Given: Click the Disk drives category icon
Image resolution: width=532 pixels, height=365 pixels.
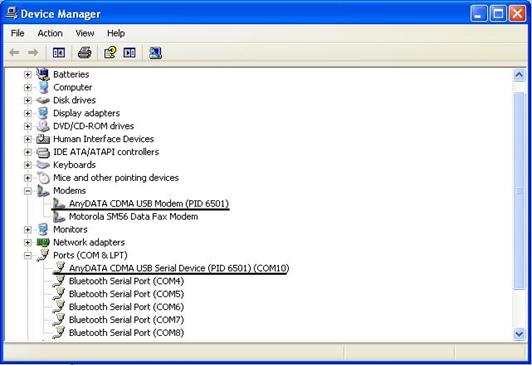Looking at the screenshot, I should tap(43, 100).
